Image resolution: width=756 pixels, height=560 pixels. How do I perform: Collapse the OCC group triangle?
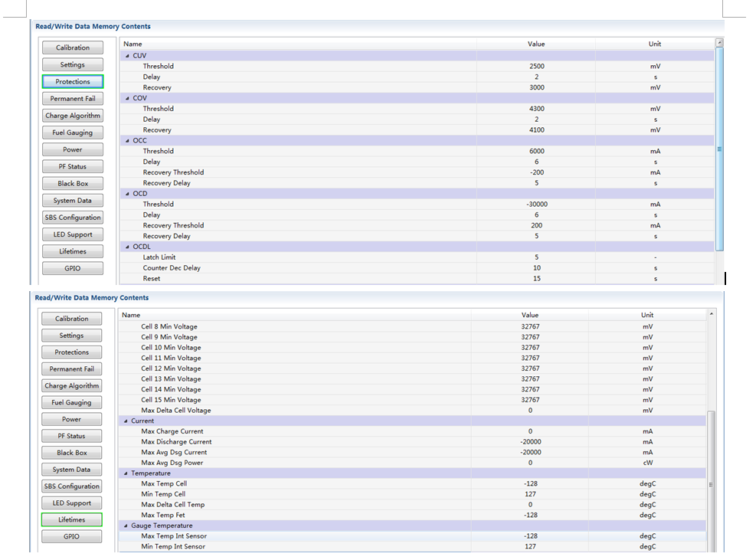point(127,141)
